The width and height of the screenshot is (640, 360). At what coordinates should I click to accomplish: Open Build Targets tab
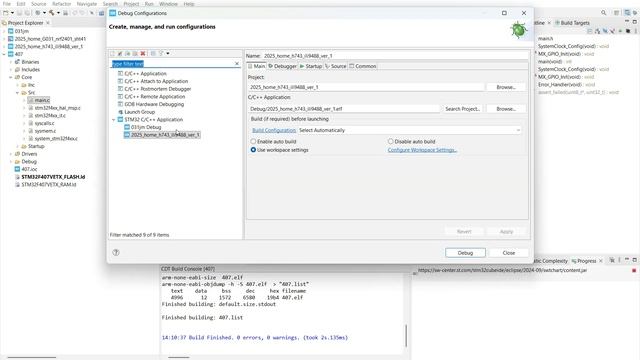point(572,23)
